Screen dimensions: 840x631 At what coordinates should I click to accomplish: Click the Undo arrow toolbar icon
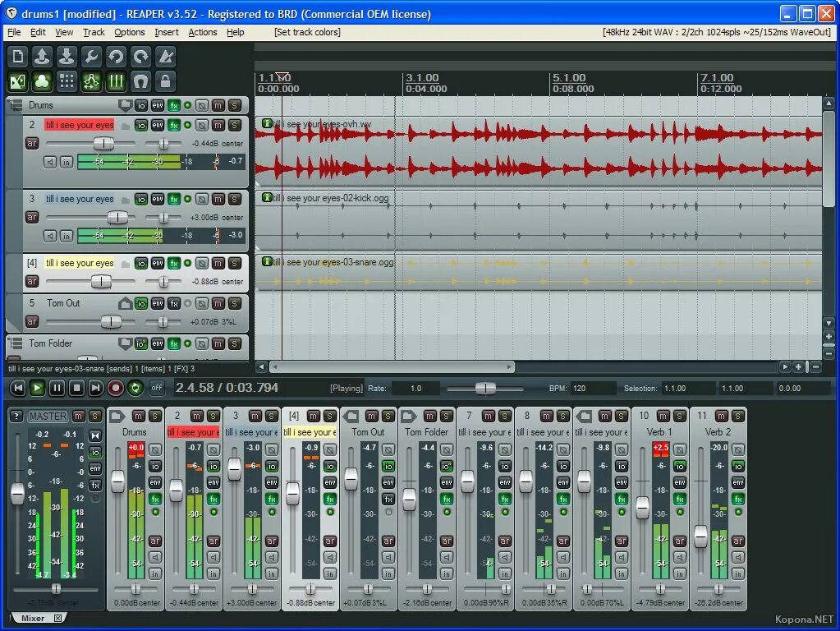click(116, 57)
